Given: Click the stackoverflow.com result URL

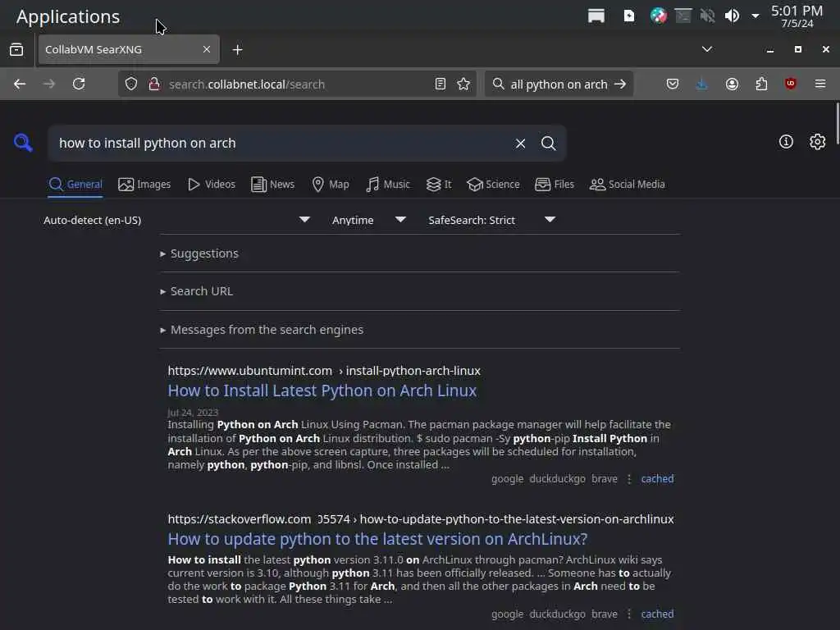Looking at the screenshot, I should click(x=421, y=519).
